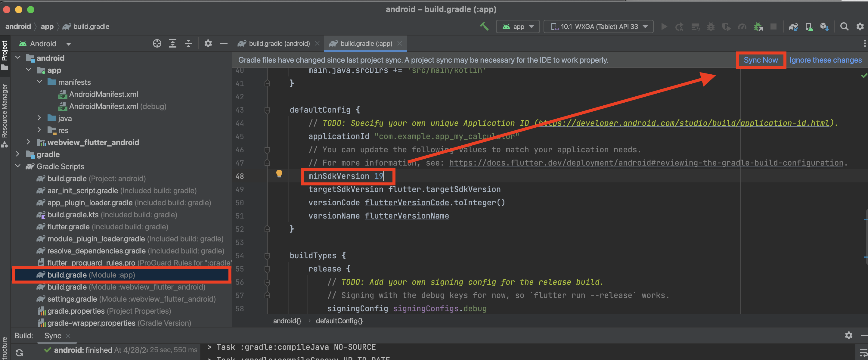Click the Sync Now link

pos(761,60)
